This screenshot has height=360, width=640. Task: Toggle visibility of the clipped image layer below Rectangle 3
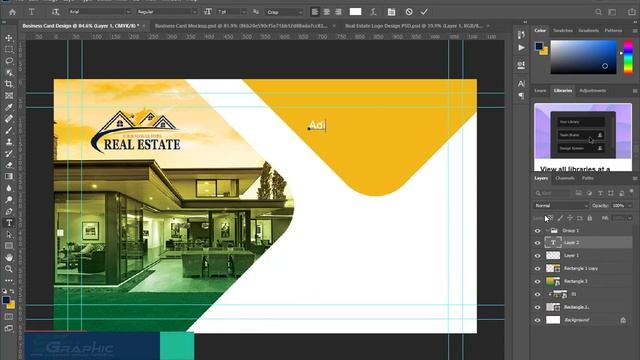(538, 294)
